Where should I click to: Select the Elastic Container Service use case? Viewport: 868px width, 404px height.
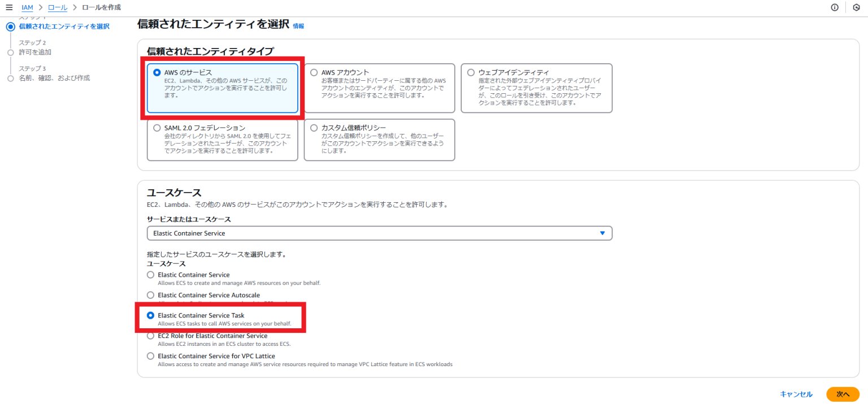click(x=150, y=275)
